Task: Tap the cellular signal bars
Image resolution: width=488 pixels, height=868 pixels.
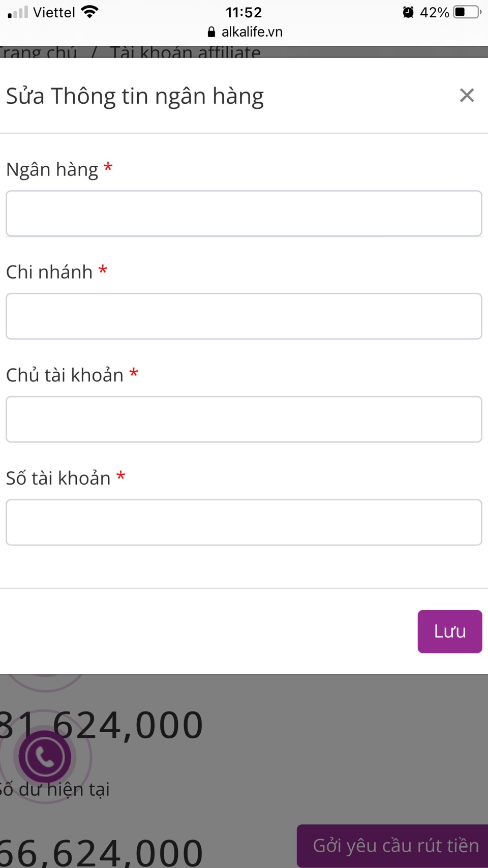Action: pyautogui.click(x=18, y=12)
